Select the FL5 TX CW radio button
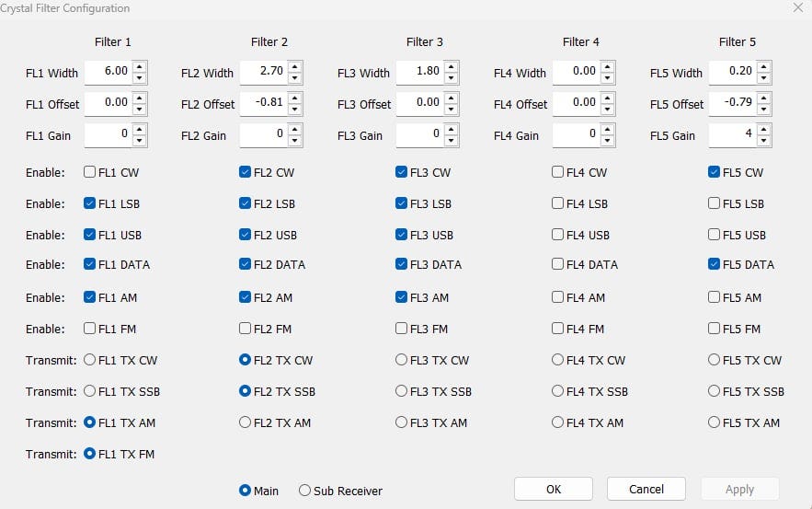The height and width of the screenshot is (509, 812). [715, 360]
